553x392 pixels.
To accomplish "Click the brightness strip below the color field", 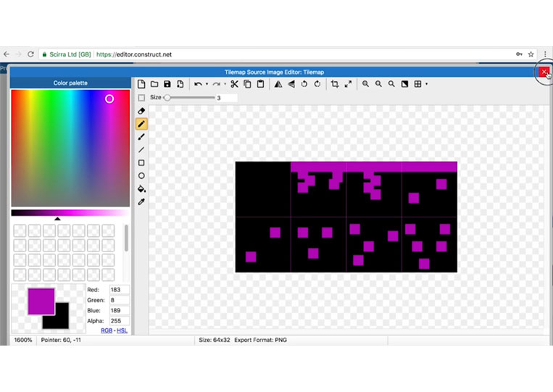I will [x=70, y=213].
